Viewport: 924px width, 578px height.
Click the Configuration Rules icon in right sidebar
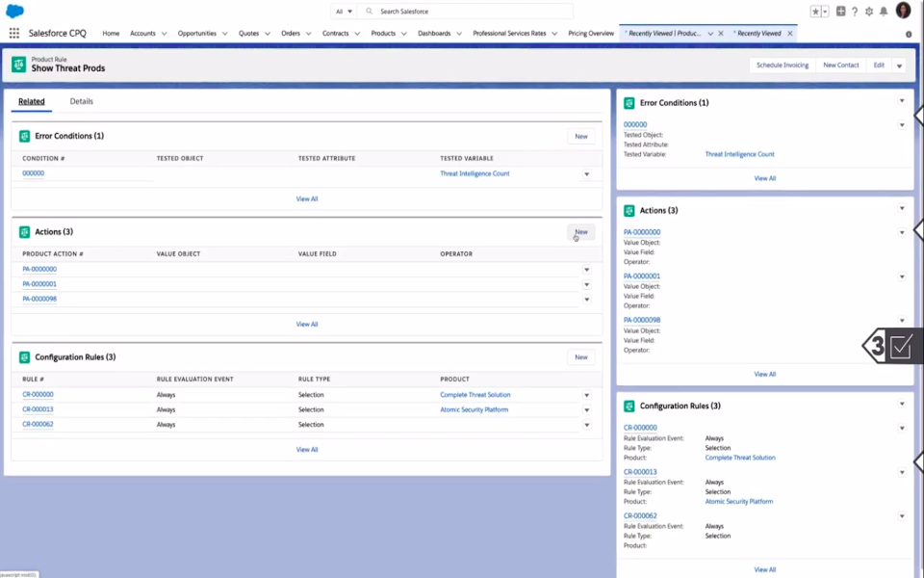click(x=629, y=407)
